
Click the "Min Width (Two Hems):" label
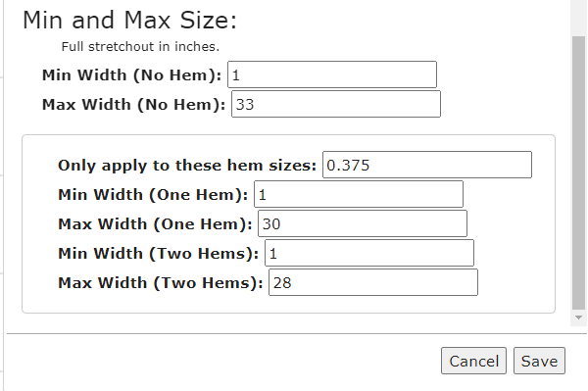point(158,254)
